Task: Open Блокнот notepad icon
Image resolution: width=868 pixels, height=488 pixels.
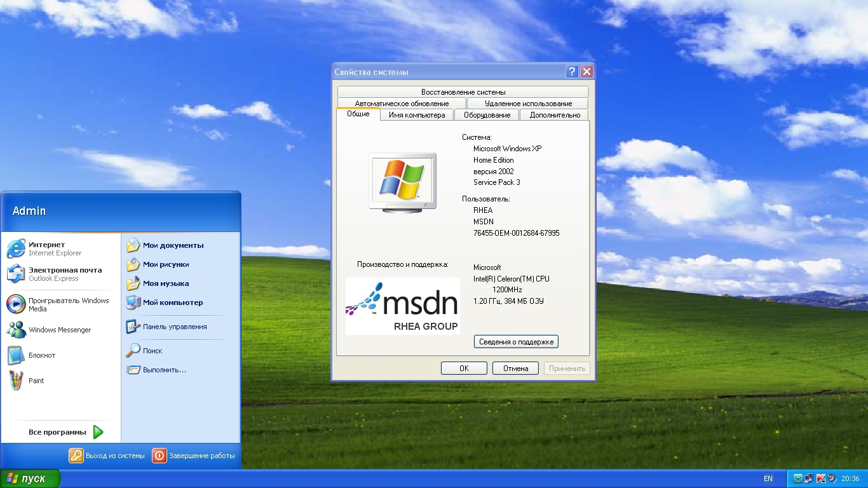Action: coord(16,355)
